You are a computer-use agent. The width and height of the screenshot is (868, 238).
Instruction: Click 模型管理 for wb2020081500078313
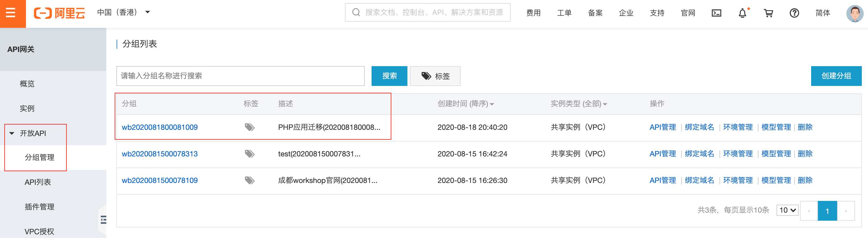pyautogui.click(x=777, y=154)
